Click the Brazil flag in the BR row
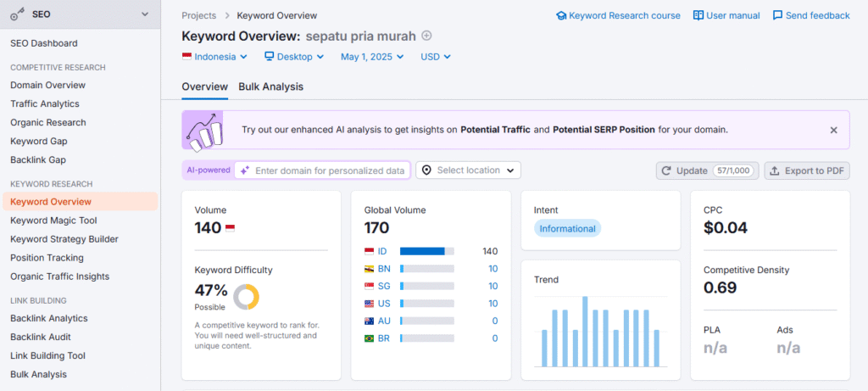Screen dimensions: 868x391 [369, 338]
